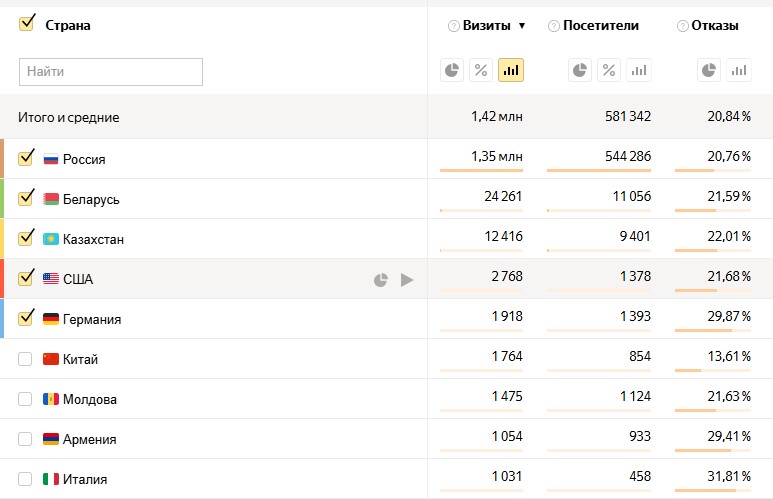Show Visits column as pie chart
This screenshot has width=773, height=499.
coord(452,70)
